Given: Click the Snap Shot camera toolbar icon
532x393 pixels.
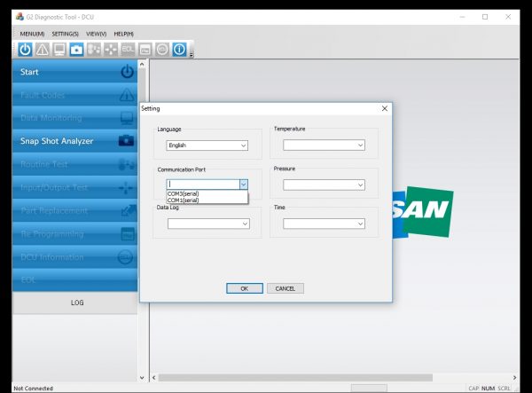Looking at the screenshot, I should point(76,50).
